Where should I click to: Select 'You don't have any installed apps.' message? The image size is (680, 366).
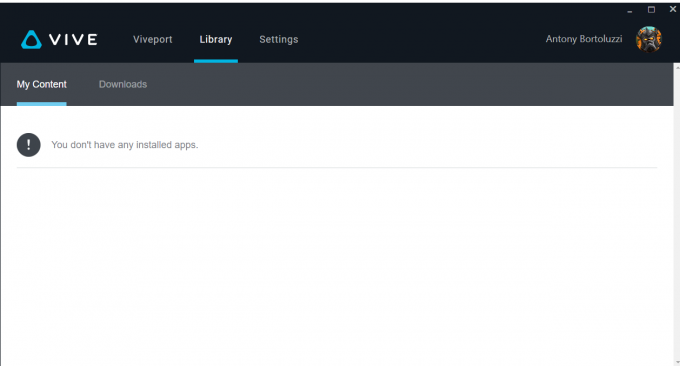coord(125,145)
